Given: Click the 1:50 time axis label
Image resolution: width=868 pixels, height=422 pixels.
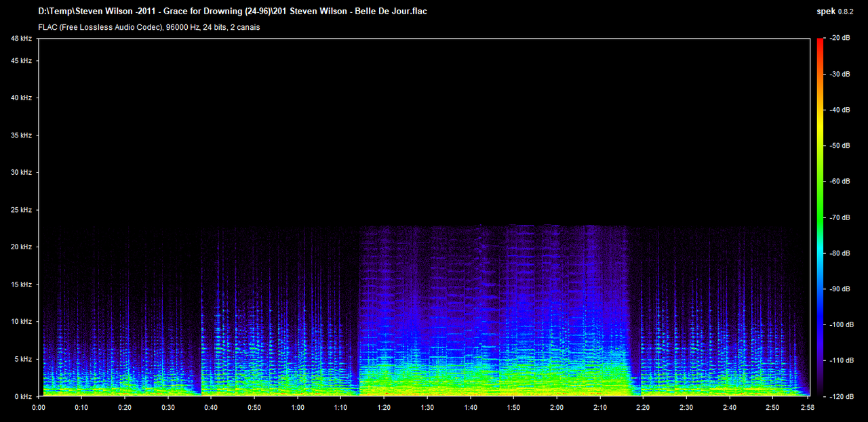Looking at the screenshot, I should 513,408.
